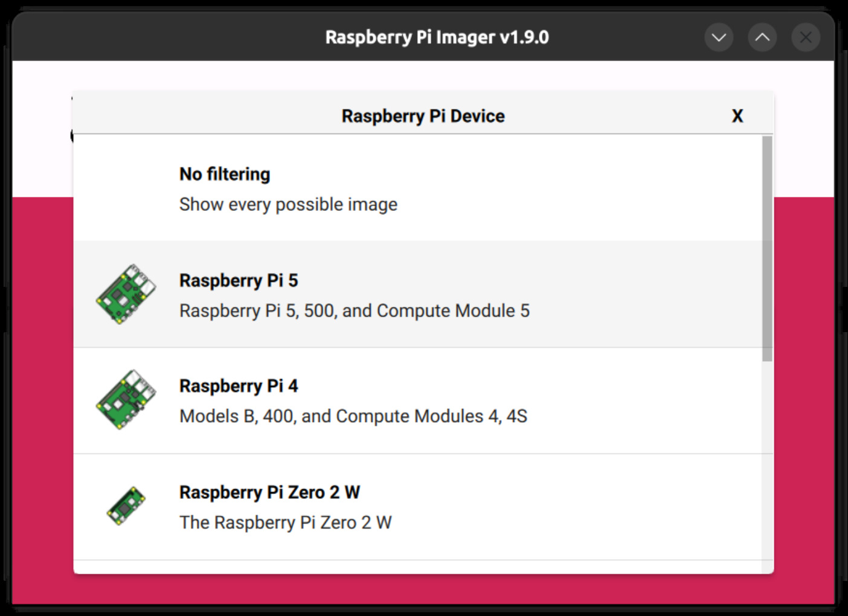
Task: Pick the "Raspberry Pi 4" list entry title
Action: [x=239, y=387]
